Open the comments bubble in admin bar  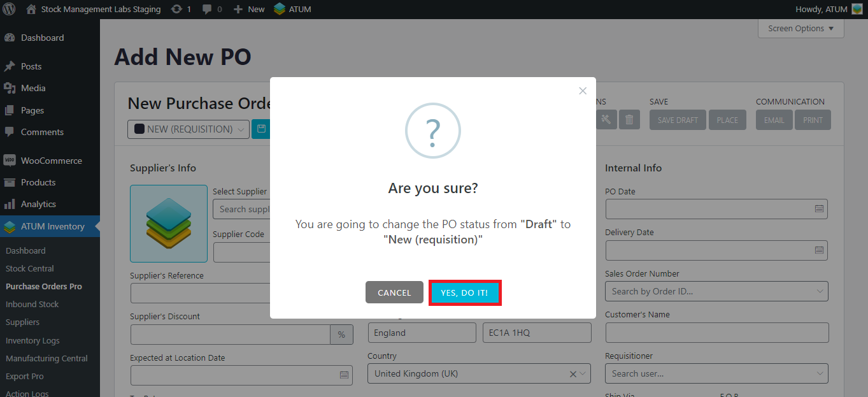pos(211,10)
